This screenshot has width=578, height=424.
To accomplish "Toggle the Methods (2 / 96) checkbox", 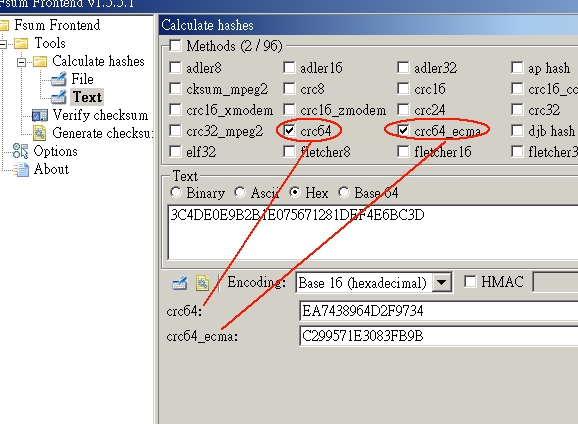I will (175, 46).
